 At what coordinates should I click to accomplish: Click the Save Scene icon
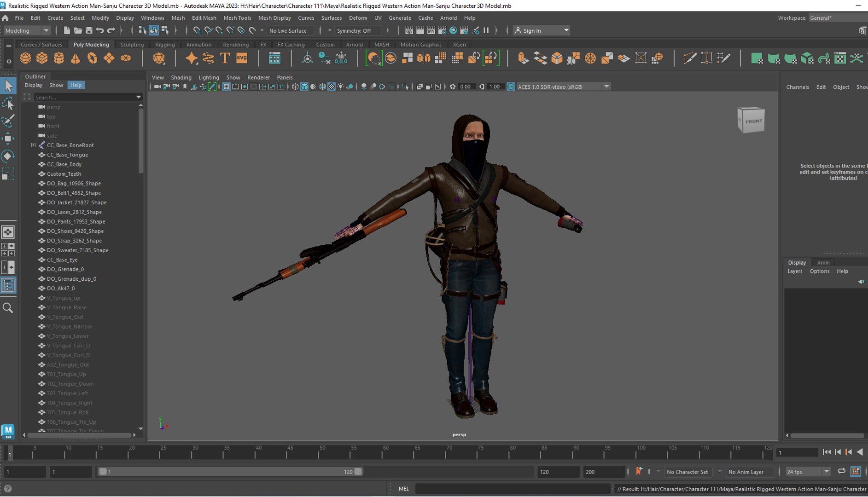click(x=89, y=30)
